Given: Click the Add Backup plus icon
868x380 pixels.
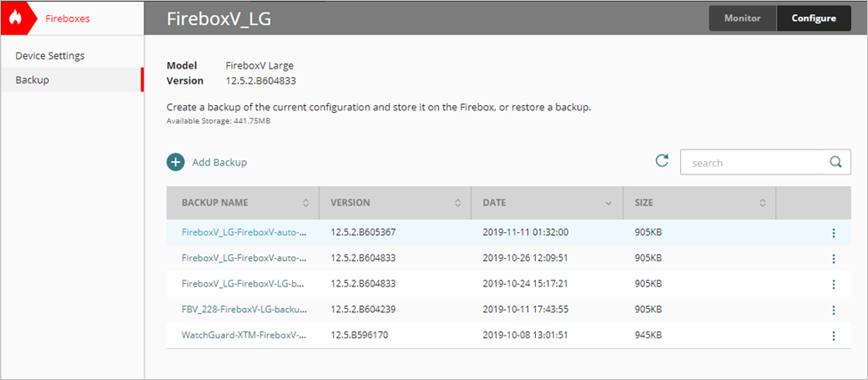Looking at the screenshot, I should coord(175,162).
